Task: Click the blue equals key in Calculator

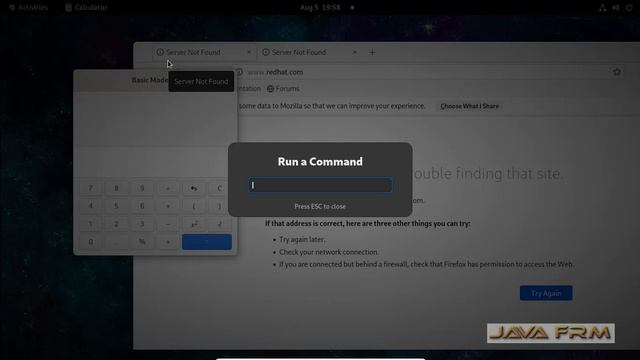Action: pos(207,242)
